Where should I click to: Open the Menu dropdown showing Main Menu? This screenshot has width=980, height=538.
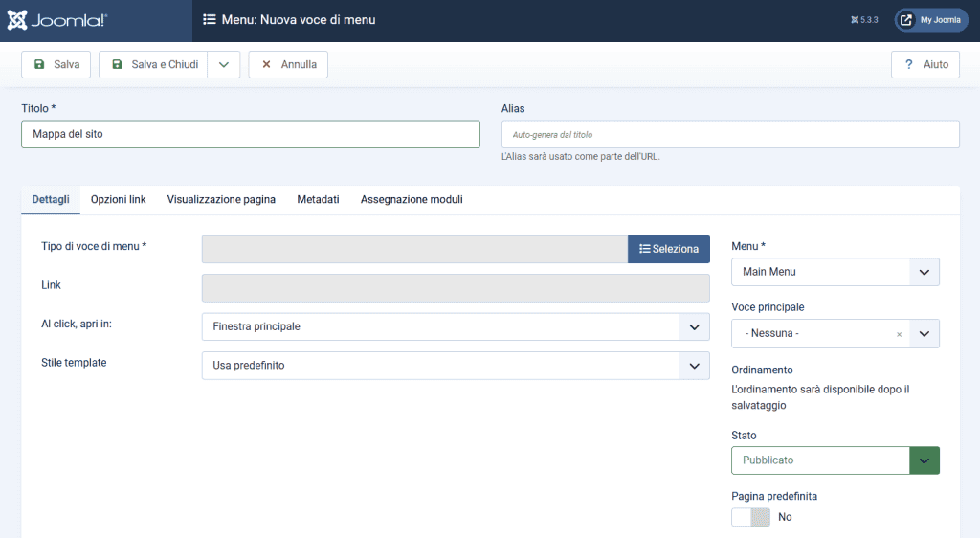pyautogui.click(x=835, y=272)
